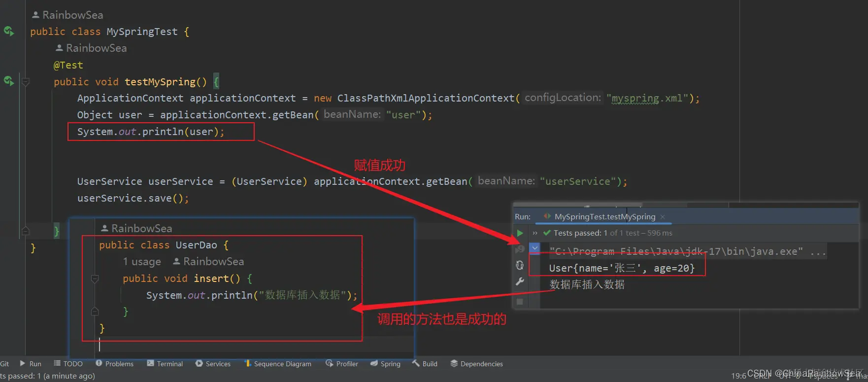Click the Build hammer icon
Image resolution: width=868 pixels, height=382 pixels.
416,363
